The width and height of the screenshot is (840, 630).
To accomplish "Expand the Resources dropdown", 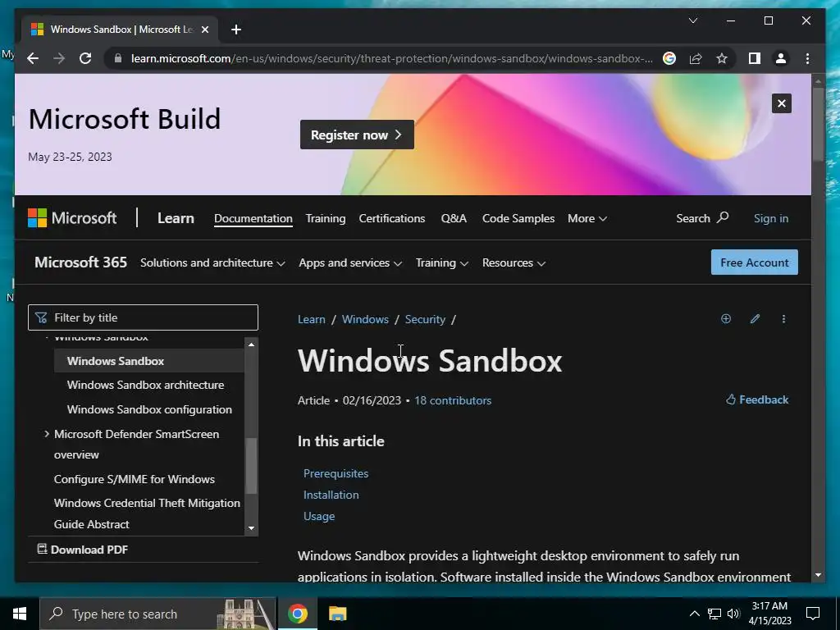I will point(514,263).
